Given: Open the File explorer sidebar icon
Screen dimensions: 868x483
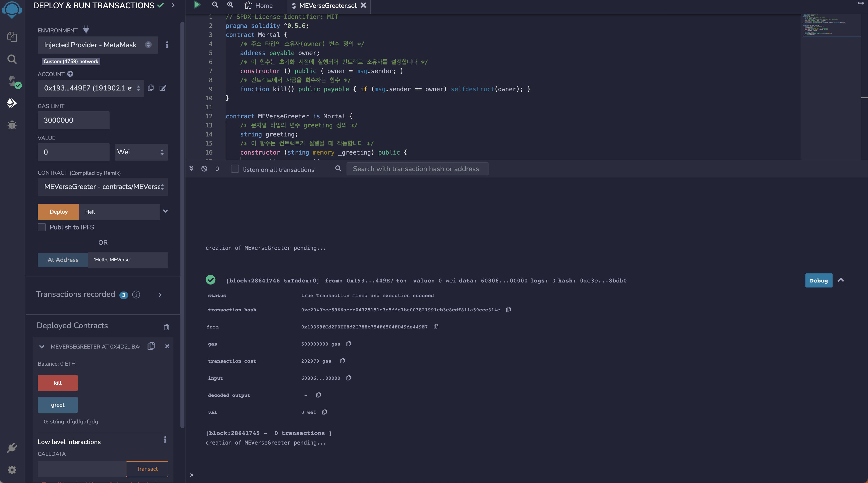Looking at the screenshot, I should [12, 36].
